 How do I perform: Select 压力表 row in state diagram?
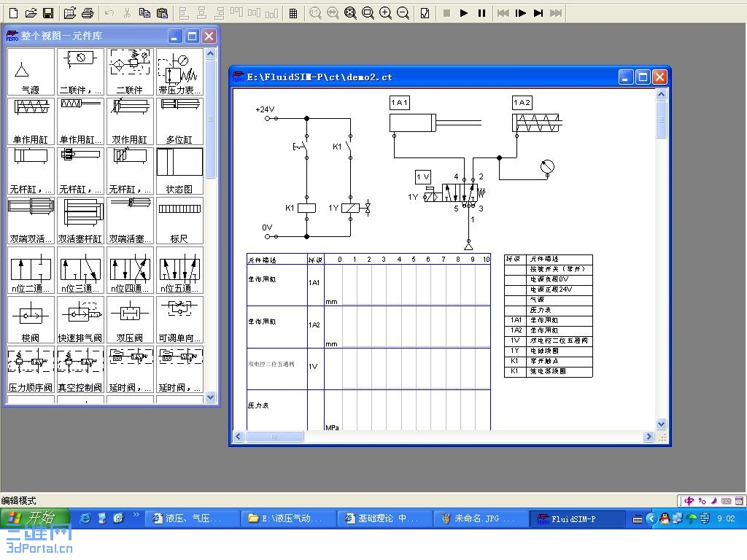(x=368, y=411)
